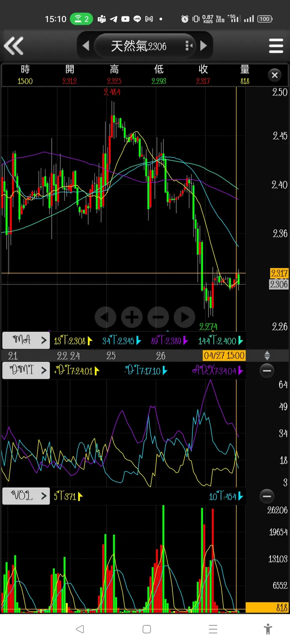Tap the 高 2.325 high price cell
The image size is (290, 644).
(114, 75)
